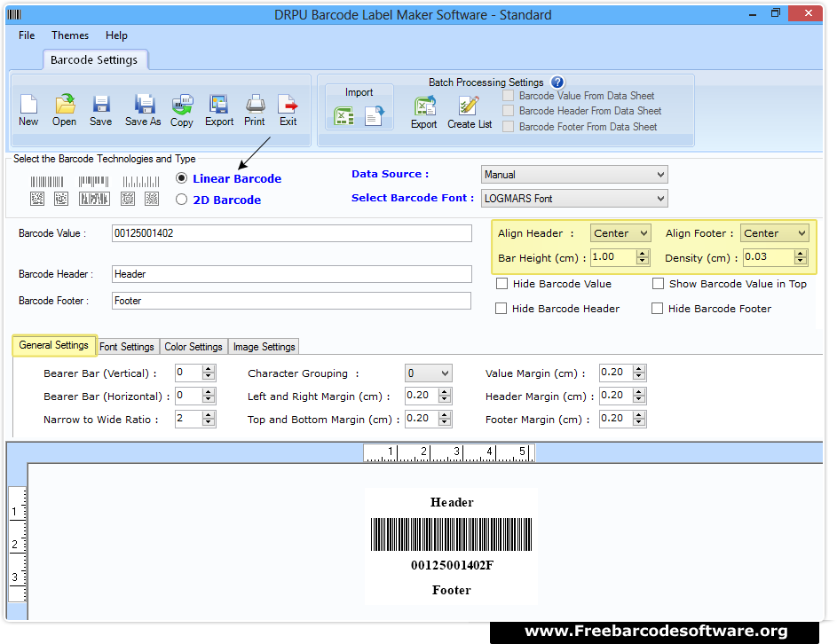Image resolution: width=837 pixels, height=644 pixels.
Task: Switch to the Color Settings tab
Action: coord(193,347)
